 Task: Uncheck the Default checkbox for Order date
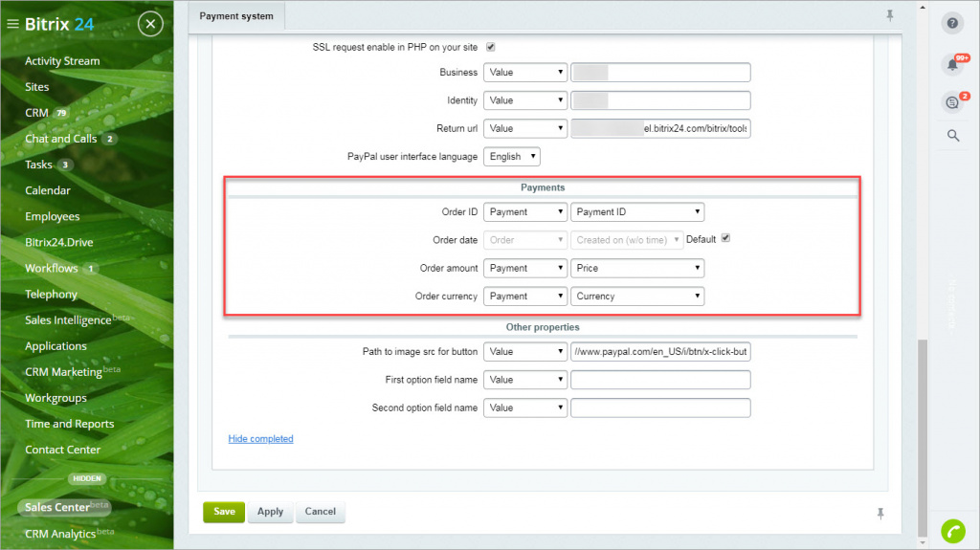point(725,238)
